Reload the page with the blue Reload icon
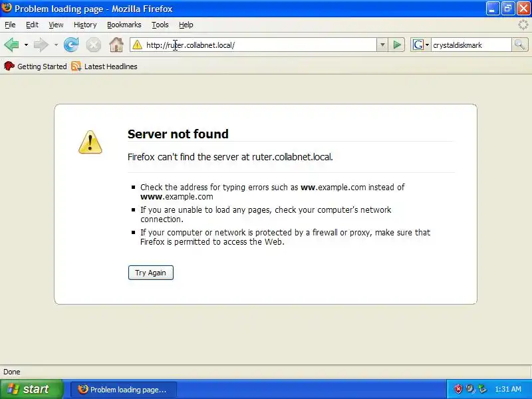 [x=71, y=45]
